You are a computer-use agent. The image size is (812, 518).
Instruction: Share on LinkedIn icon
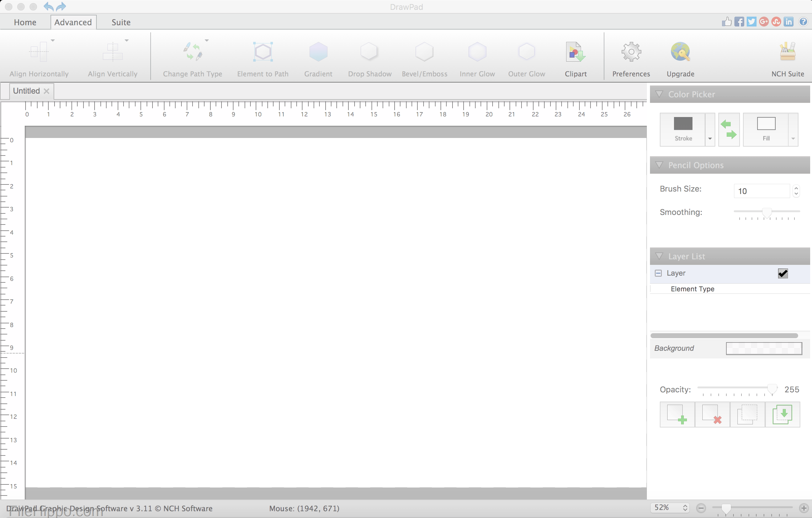coord(788,22)
